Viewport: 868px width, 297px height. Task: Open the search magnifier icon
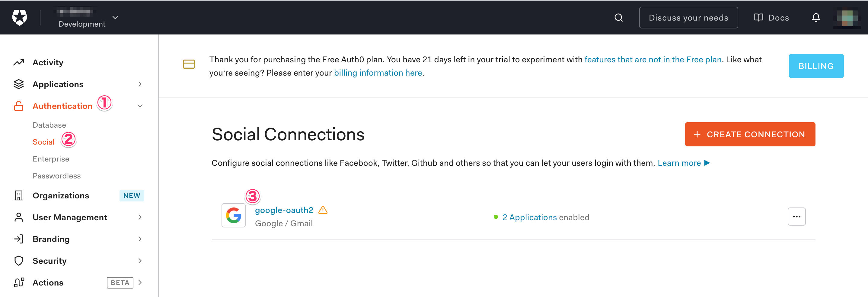(618, 18)
